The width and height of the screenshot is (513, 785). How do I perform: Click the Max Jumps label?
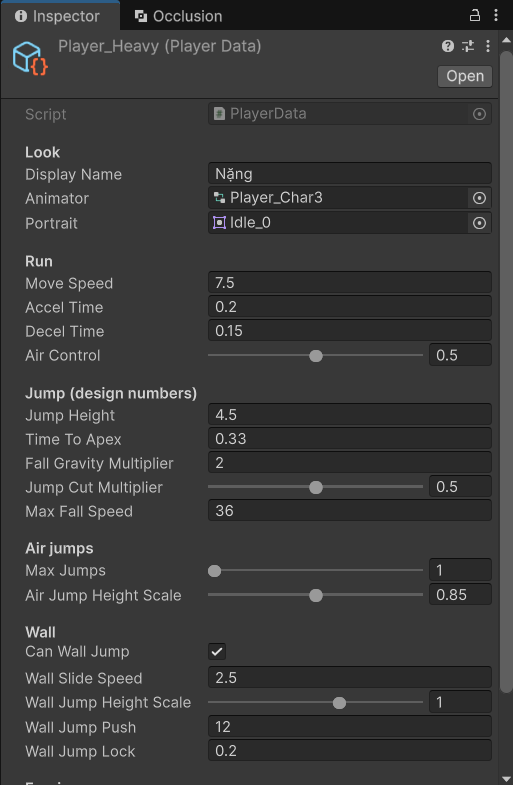66,571
